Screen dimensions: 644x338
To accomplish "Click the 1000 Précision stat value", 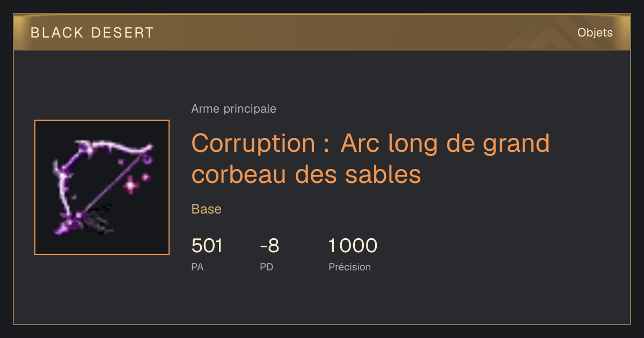I will click(x=353, y=246).
